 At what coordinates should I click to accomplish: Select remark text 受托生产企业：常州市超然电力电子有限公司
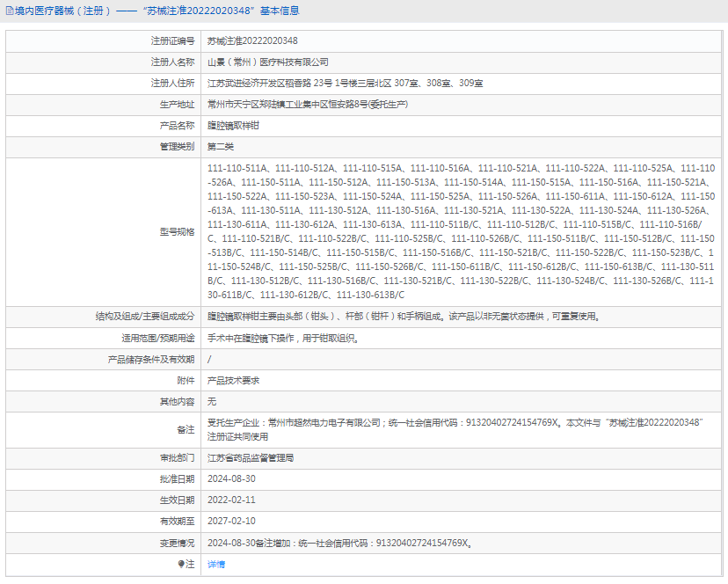click(455, 430)
